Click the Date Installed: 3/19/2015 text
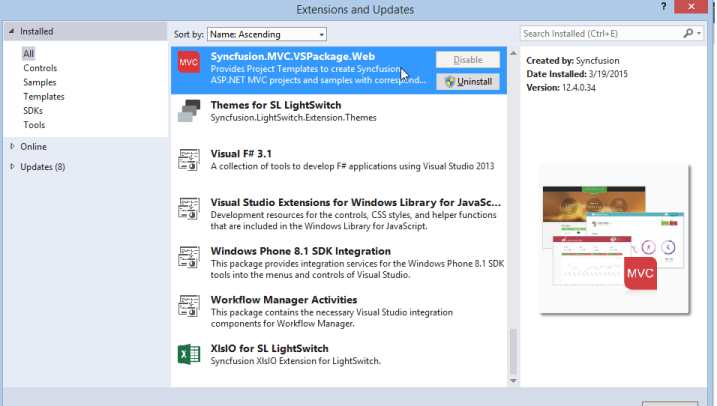717x406 pixels. pyautogui.click(x=577, y=74)
